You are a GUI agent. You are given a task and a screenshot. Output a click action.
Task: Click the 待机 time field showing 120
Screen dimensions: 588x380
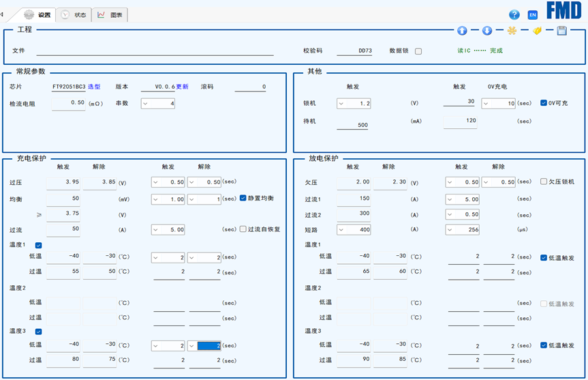(460, 121)
